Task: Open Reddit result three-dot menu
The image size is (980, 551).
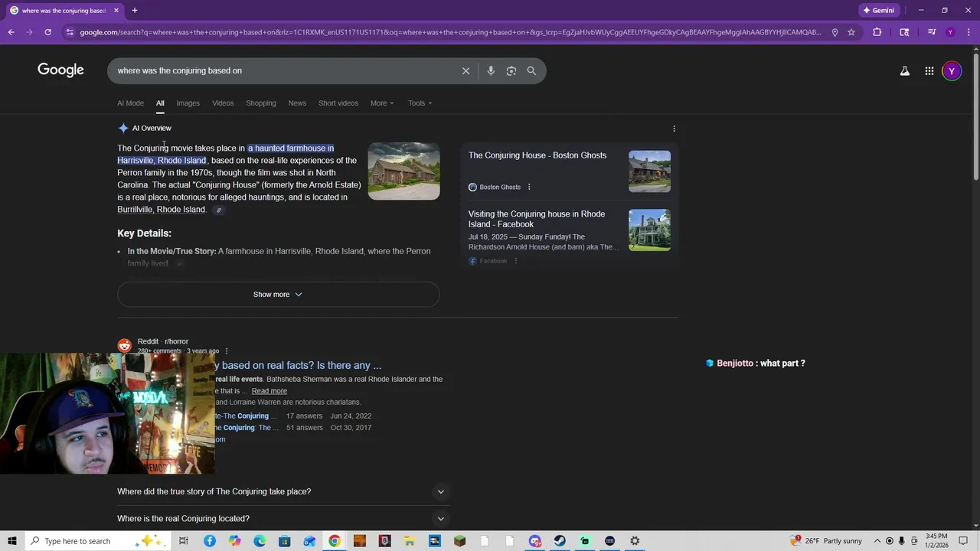Action: pos(226,351)
